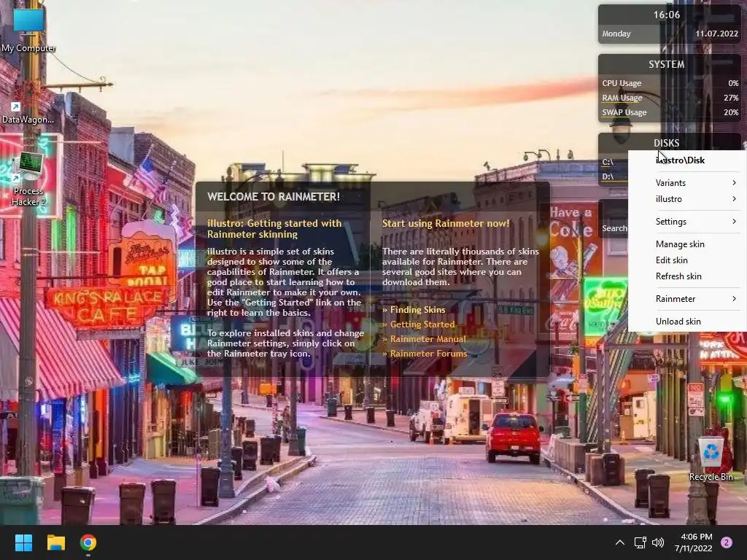Choose Refresh skin in context menu
The height and width of the screenshot is (560, 747).
point(687,276)
